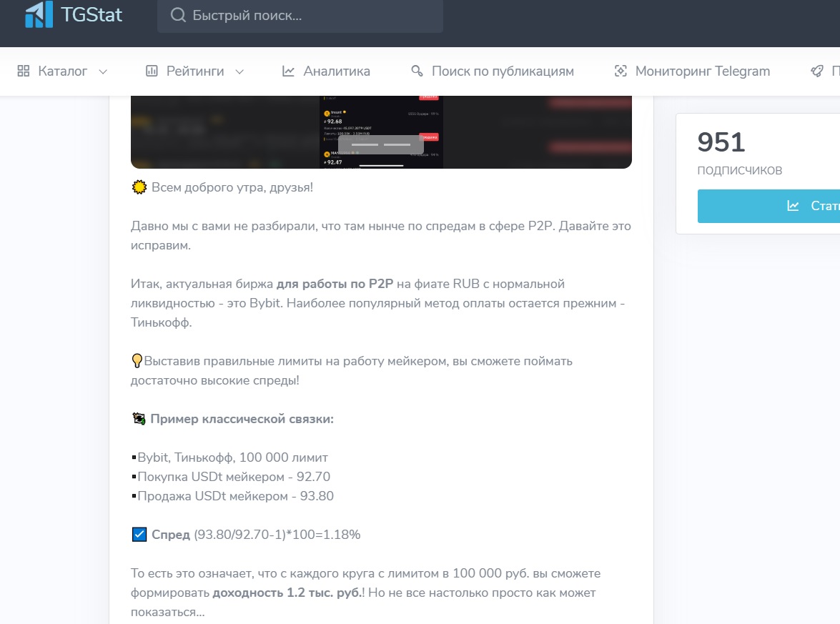840x624 pixels.
Task: Open the channel statistics blue button
Action: tap(769, 206)
